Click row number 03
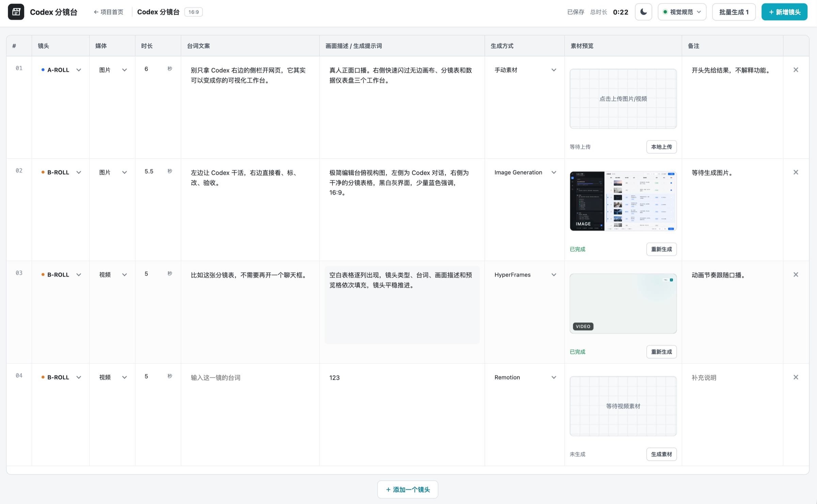 tap(19, 273)
